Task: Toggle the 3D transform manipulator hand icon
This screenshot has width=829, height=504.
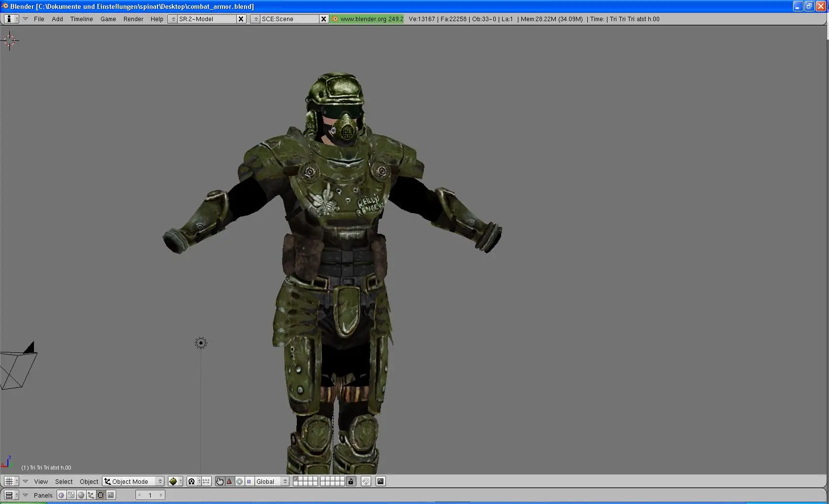Action: click(x=220, y=481)
